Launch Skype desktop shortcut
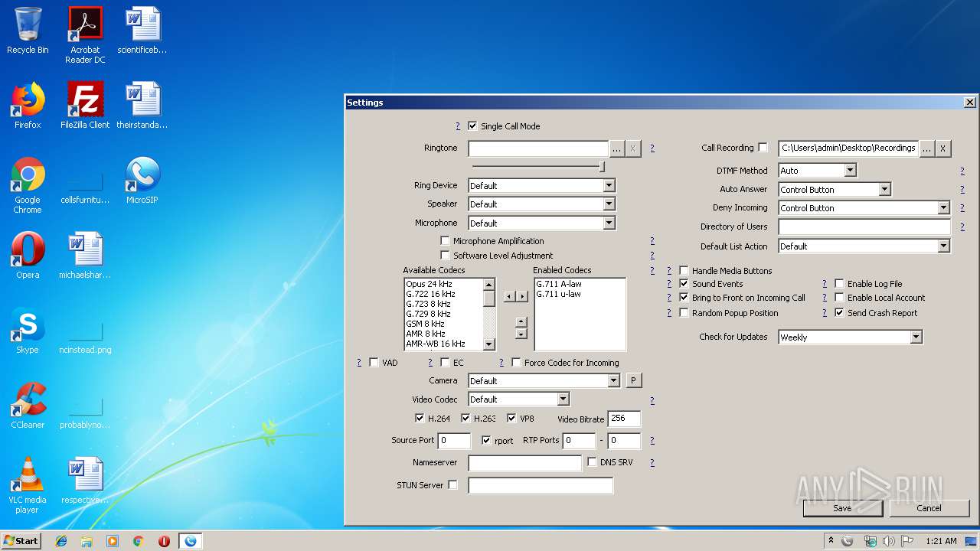Viewport: 980px width, 551px height. [x=28, y=331]
